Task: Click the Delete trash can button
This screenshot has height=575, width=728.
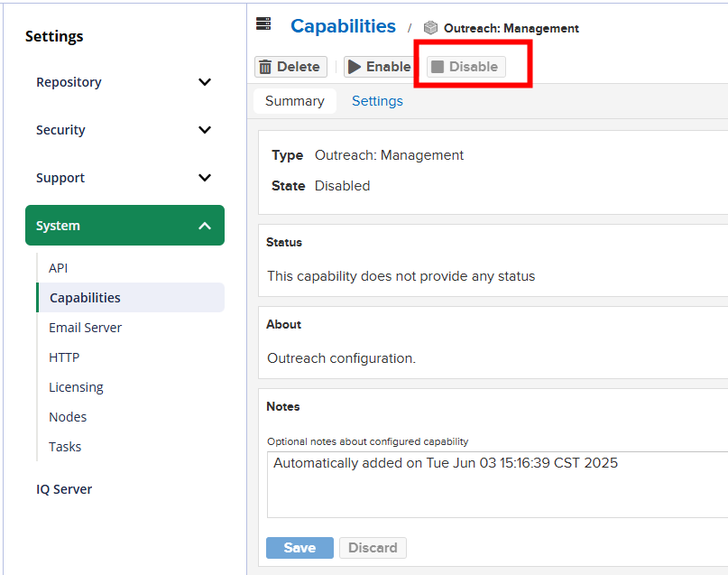Action: pyautogui.click(x=290, y=67)
